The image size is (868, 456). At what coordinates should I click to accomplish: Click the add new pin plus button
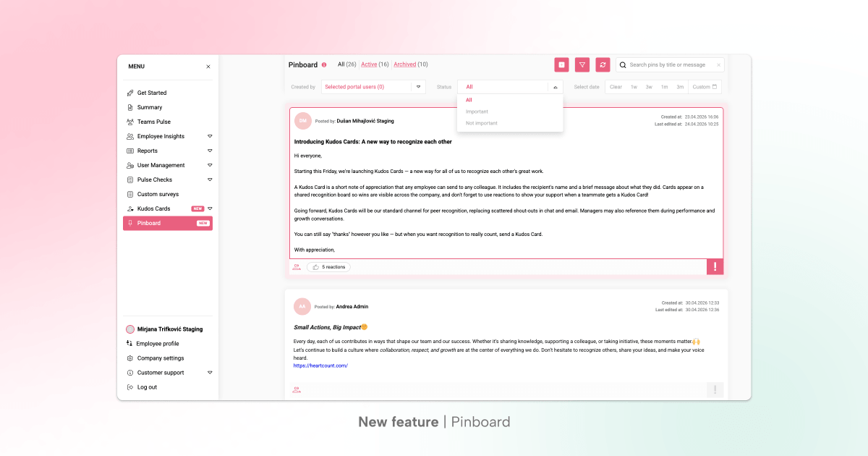tap(561, 64)
